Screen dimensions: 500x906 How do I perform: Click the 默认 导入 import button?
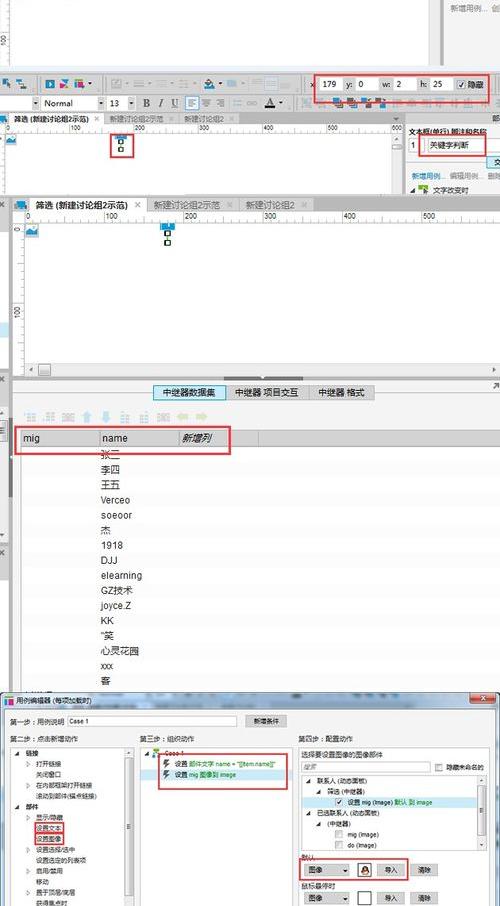coord(391,870)
